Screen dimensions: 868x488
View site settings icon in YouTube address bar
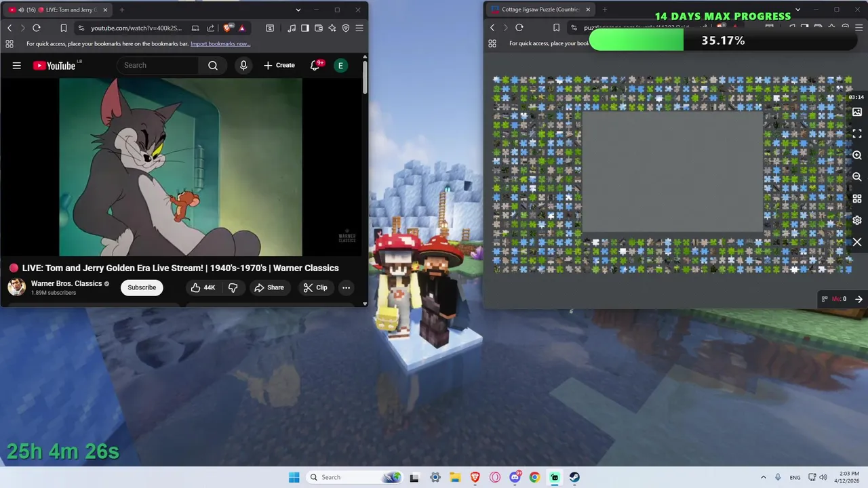pyautogui.click(x=81, y=28)
